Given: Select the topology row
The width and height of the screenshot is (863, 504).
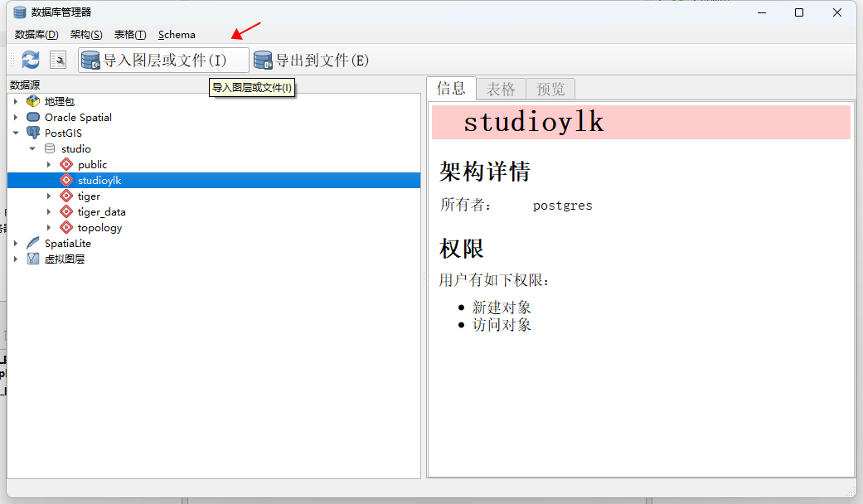Looking at the screenshot, I should pos(214,227).
